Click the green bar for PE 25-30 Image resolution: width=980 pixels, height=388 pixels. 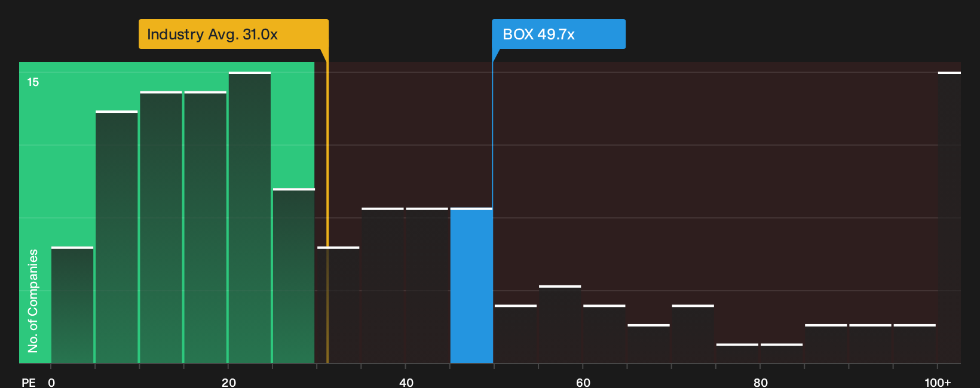[x=294, y=276]
